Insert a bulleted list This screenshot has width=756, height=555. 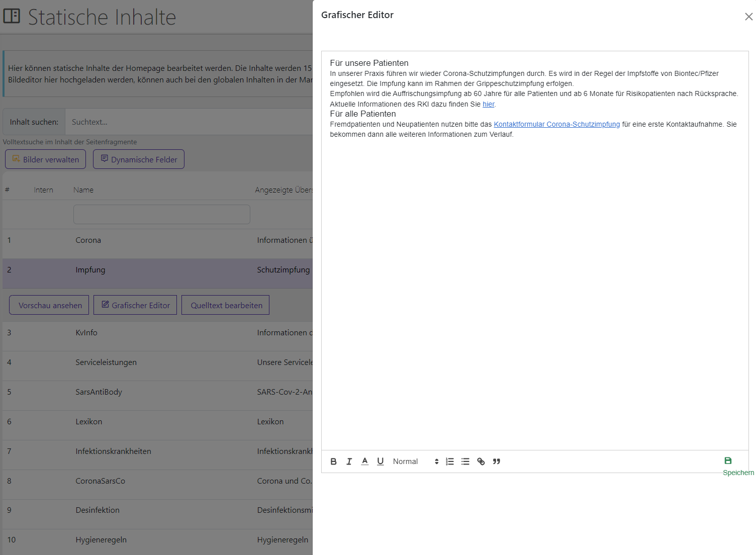pyautogui.click(x=465, y=461)
